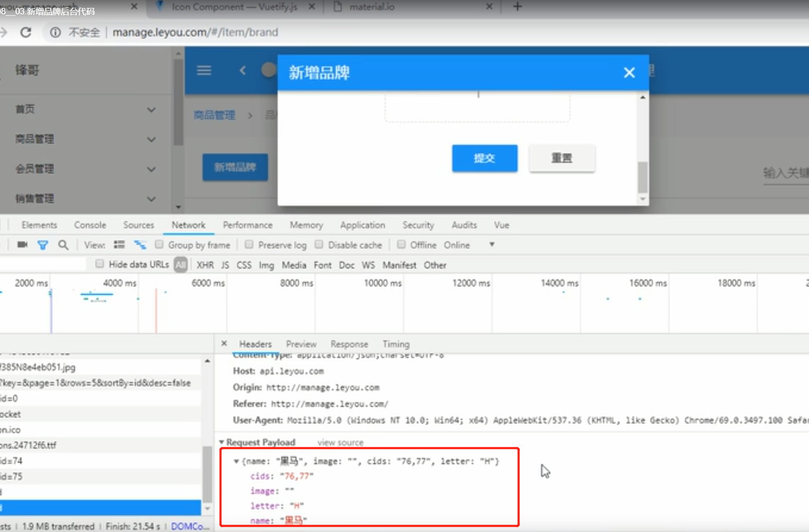This screenshot has height=532, width=809.
Task: Show the Response tab of the request
Action: [x=349, y=344]
